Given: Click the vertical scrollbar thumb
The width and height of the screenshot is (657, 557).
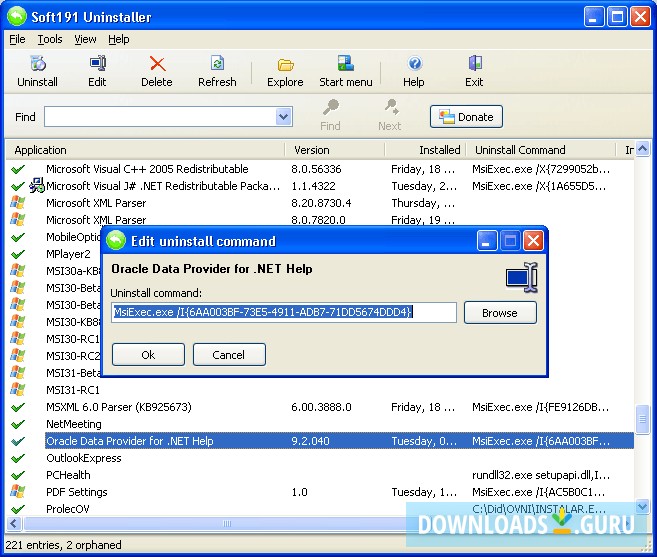Looking at the screenshot, I should (642, 419).
